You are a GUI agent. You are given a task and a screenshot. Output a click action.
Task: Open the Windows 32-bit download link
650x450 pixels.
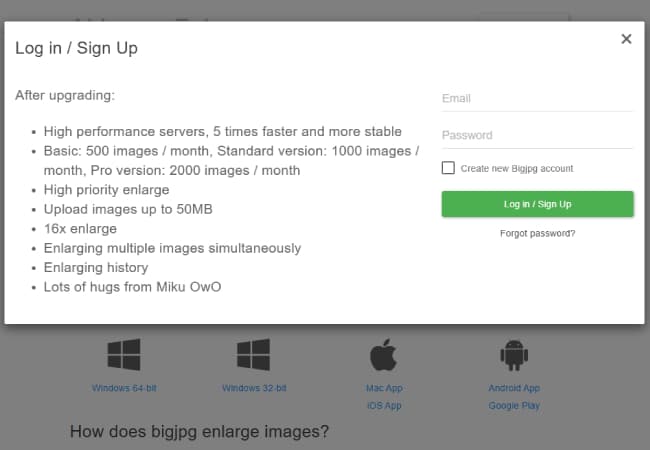pyautogui.click(x=254, y=388)
